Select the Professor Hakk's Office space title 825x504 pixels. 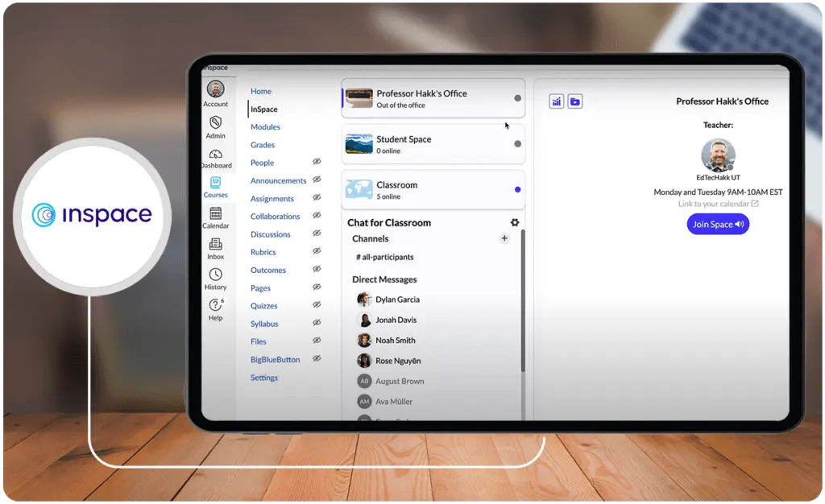point(421,93)
